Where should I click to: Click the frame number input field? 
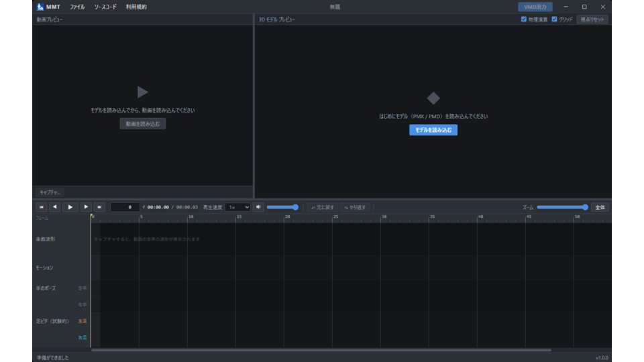[125, 207]
